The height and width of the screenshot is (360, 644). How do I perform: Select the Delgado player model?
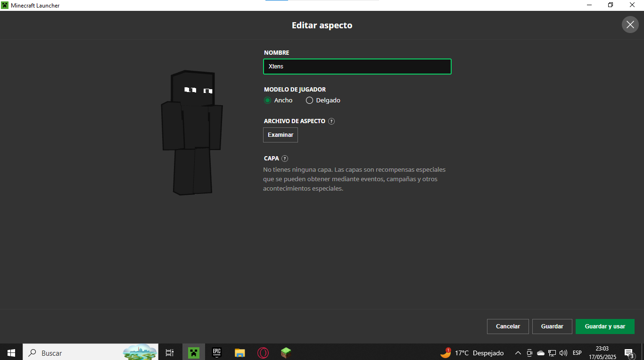[310, 100]
